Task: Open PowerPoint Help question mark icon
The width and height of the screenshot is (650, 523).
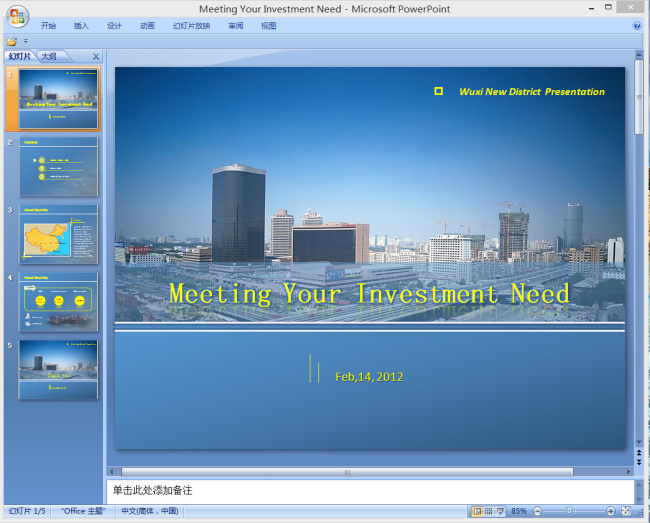Action: [637, 26]
